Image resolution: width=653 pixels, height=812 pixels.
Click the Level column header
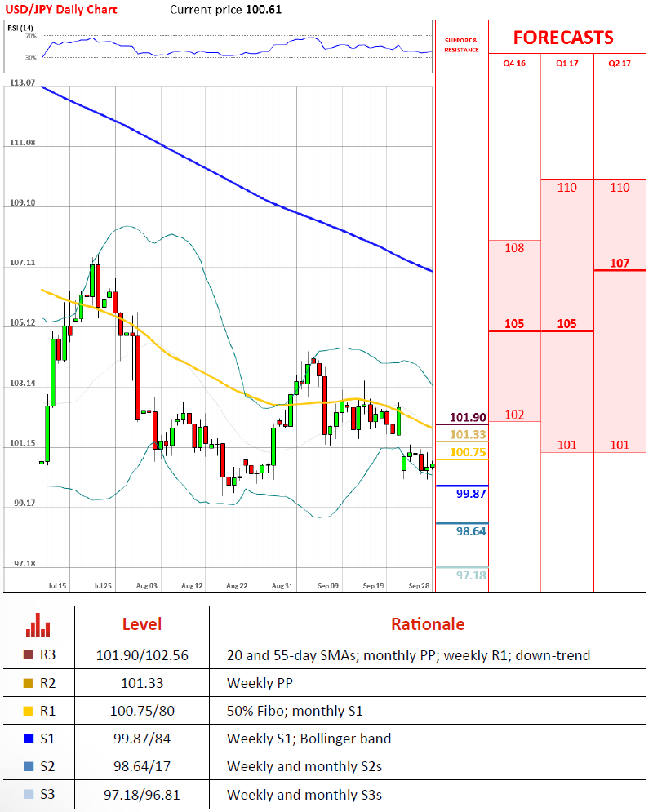click(x=142, y=624)
